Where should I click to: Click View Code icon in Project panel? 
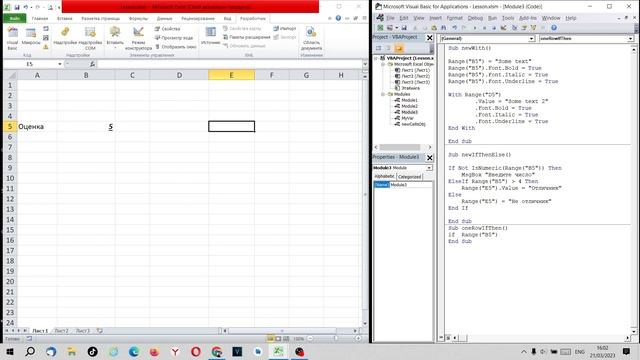click(379, 48)
